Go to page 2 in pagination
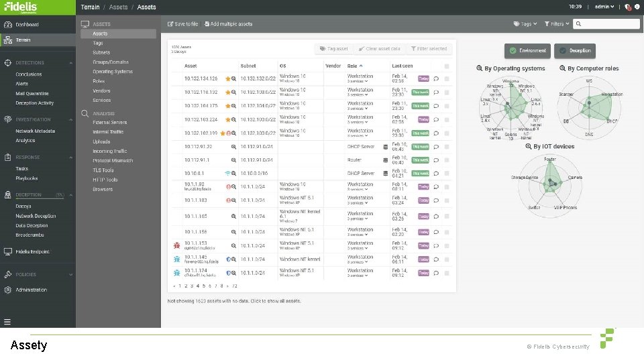The height and width of the screenshot is (362, 644). coord(186,286)
